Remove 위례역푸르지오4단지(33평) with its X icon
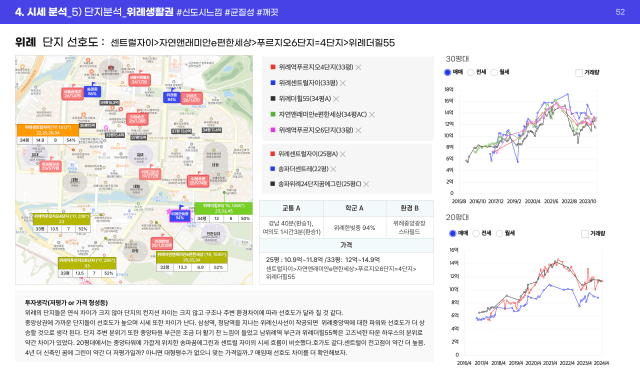 [358, 67]
